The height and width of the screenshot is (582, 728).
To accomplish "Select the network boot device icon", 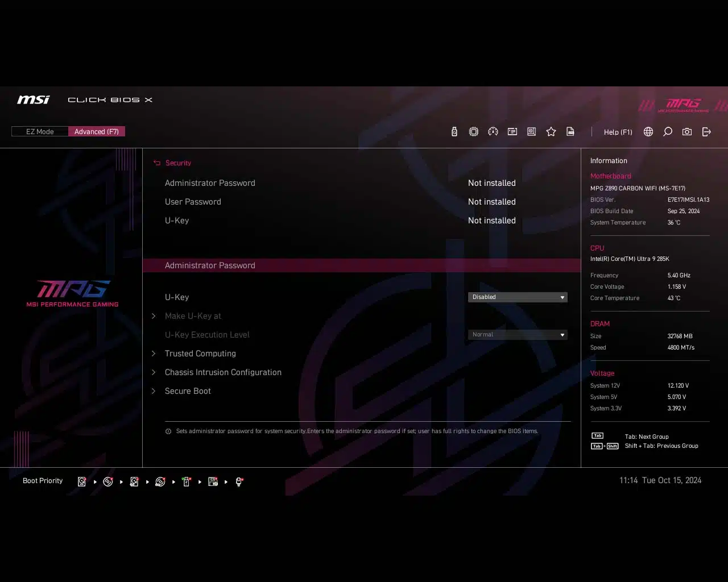I will coord(239,481).
